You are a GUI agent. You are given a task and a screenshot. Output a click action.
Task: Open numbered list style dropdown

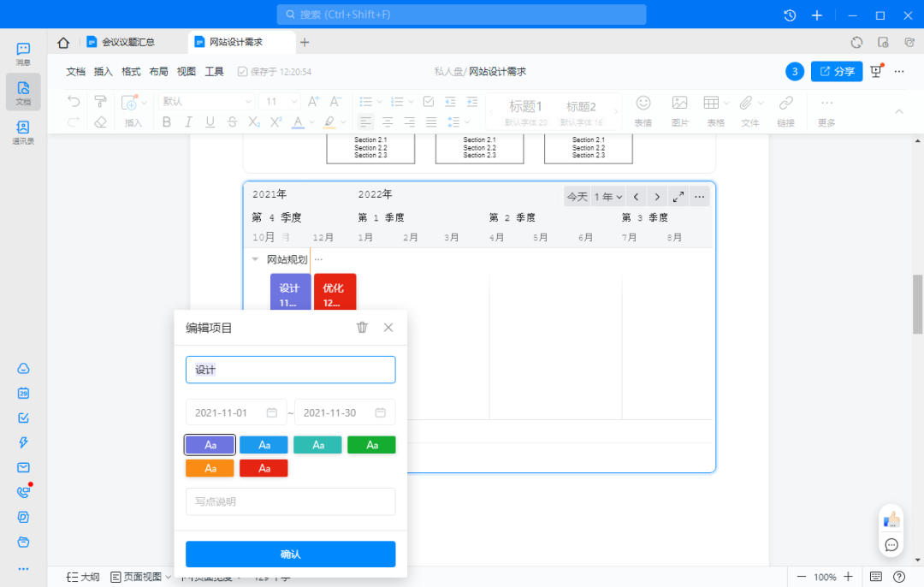click(x=411, y=102)
